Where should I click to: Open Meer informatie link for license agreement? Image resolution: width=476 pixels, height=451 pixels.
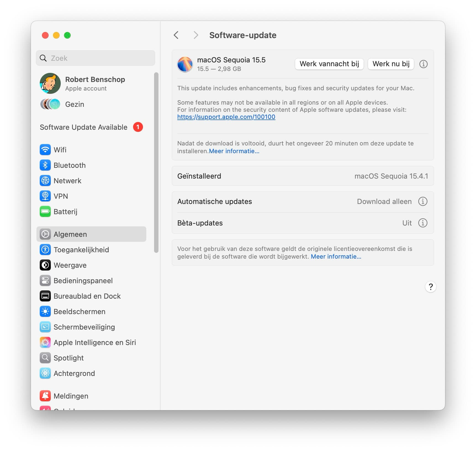[x=336, y=257]
